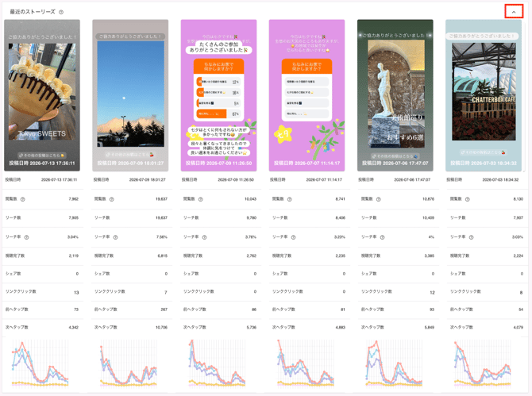The width and height of the screenshot is (532, 396).
Task: Click the リーチ率 help icon in the blue sky story column
Action: pos(115,237)
